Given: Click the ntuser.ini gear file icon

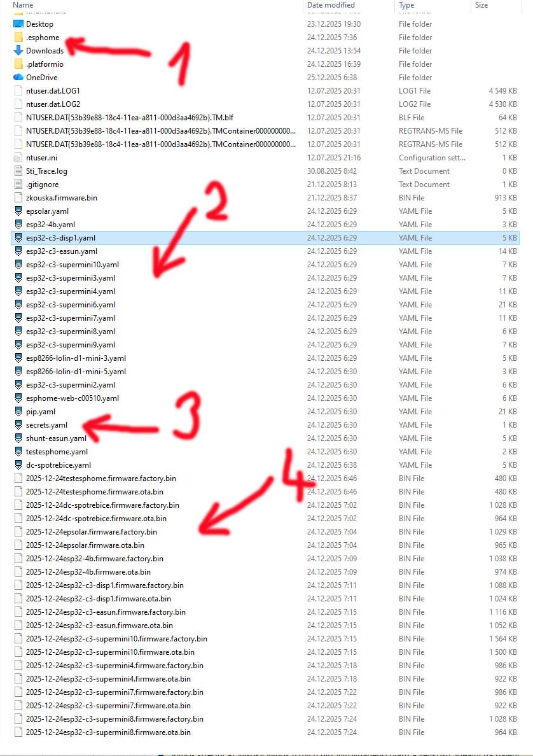Looking at the screenshot, I should (18, 158).
